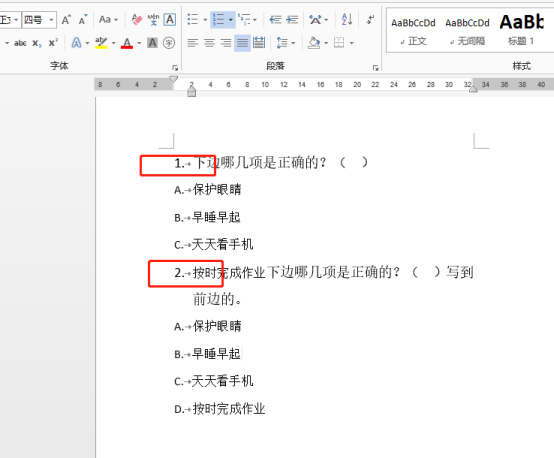Click the Shading paint bucket icon
Viewport: 554px width, 458px height.
pyautogui.click(x=314, y=43)
